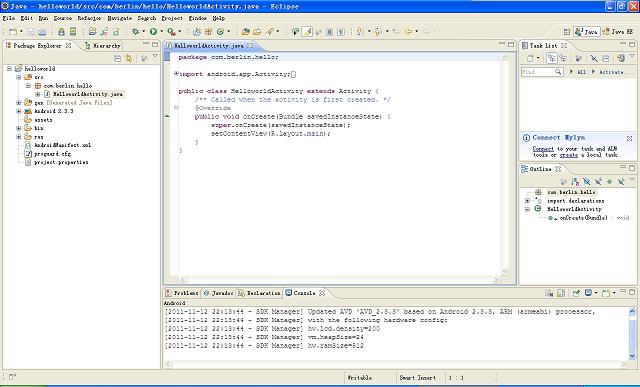Click the Print toolbar icon

pos(42,31)
